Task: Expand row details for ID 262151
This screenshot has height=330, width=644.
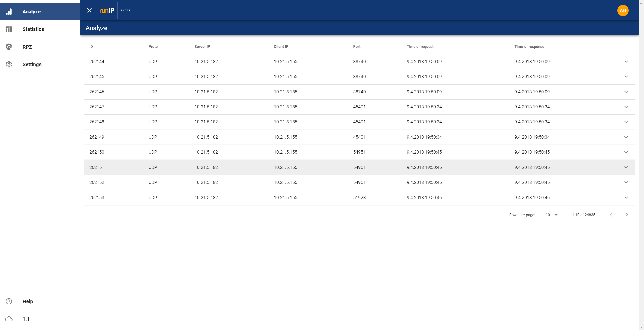Action: [626, 167]
